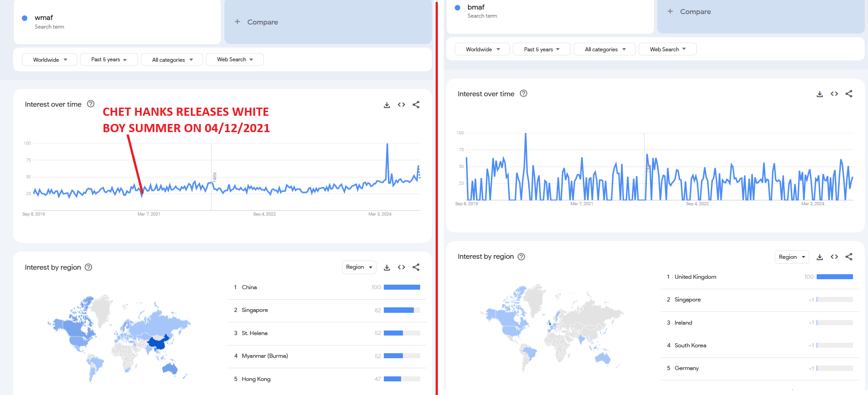
Task: Click China's 100 interest bar
Action: 402,287
